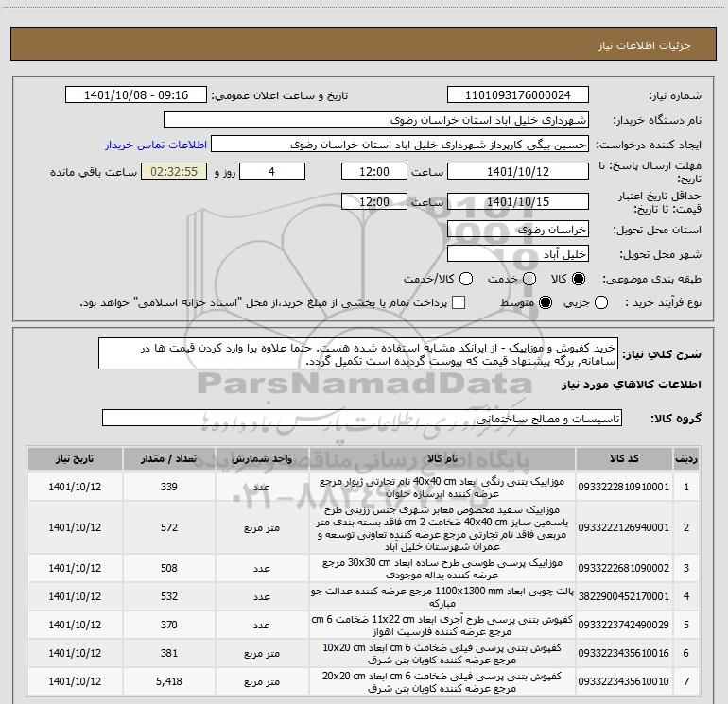This screenshot has width=728, height=704.
Task: Click the ردیف column header
Action: (x=686, y=459)
